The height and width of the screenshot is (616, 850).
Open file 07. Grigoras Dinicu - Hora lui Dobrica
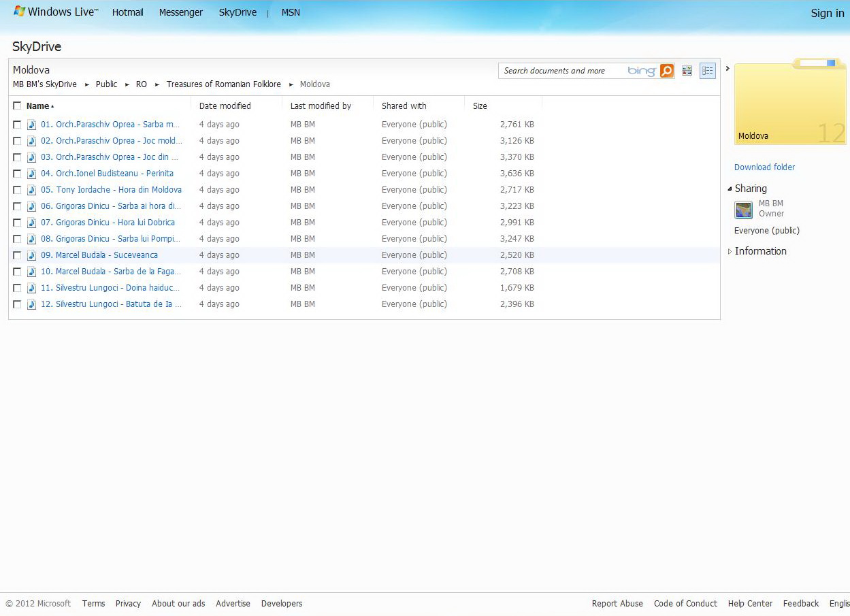pyautogui.click(x=108, y=223)
